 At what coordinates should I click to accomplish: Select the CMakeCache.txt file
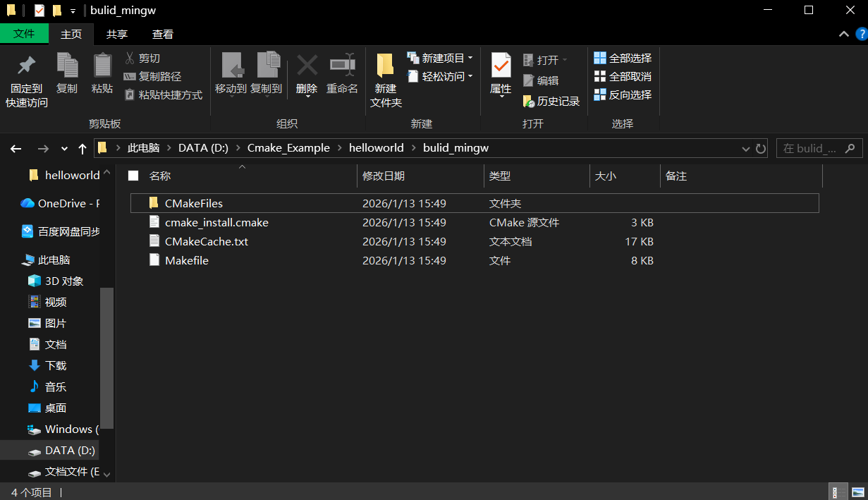click(206, 241)
